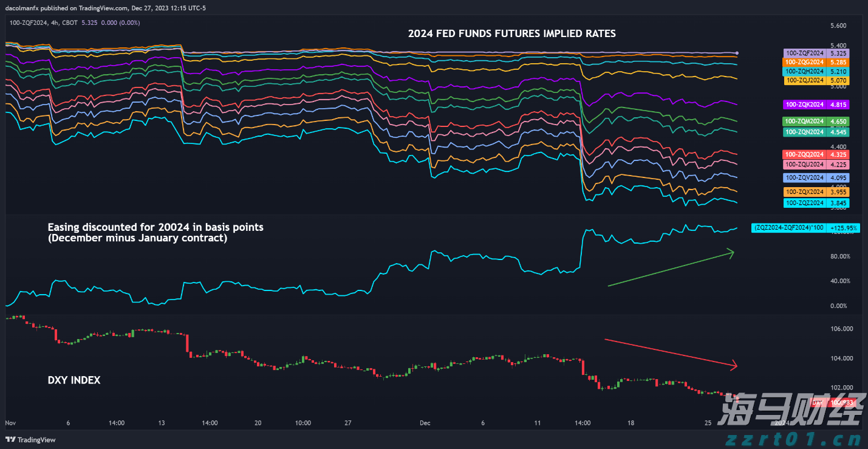Click the 5.400 price axis value
This screenshot has height=449, width=868.
tap(838, 46)
